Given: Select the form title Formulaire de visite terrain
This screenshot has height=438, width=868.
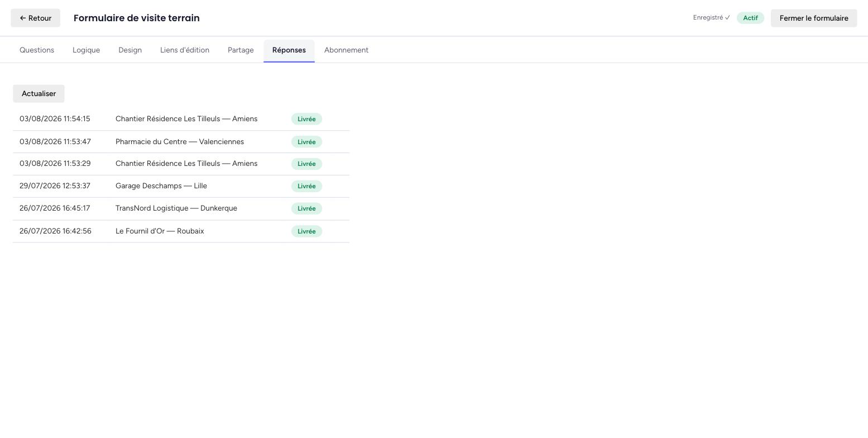Looking at the screenshot, I should (137, 18).
